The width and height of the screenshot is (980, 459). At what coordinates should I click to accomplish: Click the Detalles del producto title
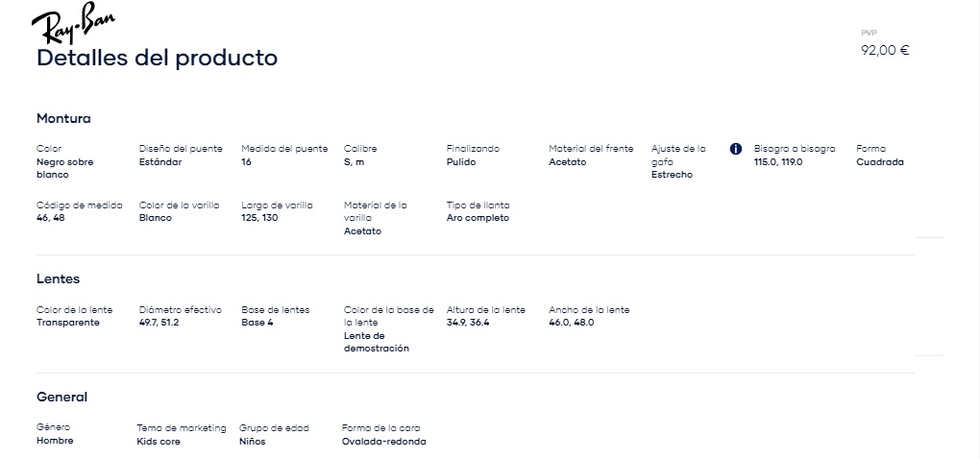tap(157, 58)
